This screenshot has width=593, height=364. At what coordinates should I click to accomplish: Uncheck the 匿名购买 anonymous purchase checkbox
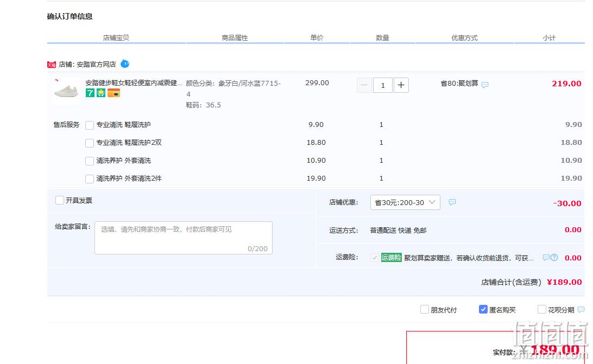483,309
